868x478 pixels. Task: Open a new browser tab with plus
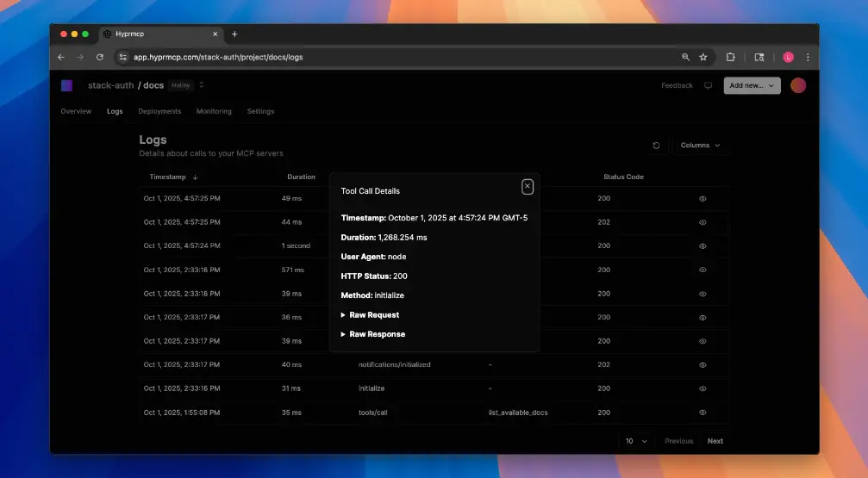point(234,34)
